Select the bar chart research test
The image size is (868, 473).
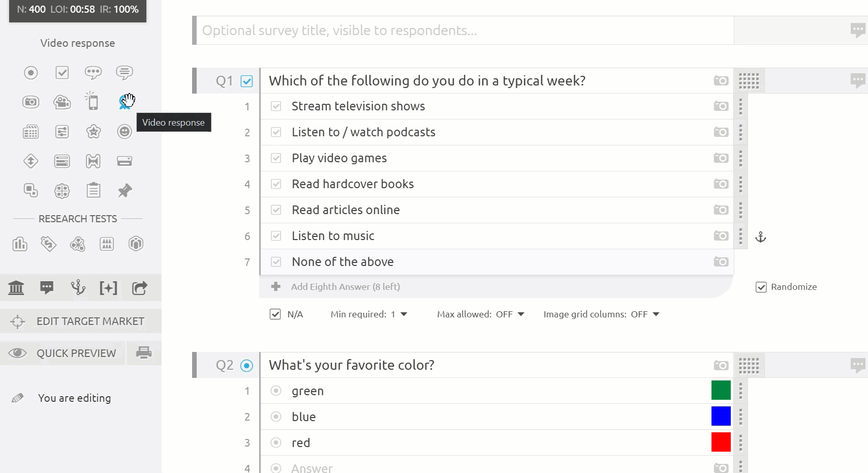(20, 244)
